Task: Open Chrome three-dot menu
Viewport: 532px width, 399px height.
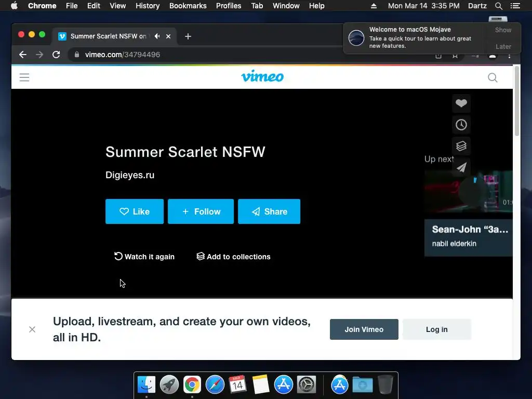Action: [x=509, y=56]
